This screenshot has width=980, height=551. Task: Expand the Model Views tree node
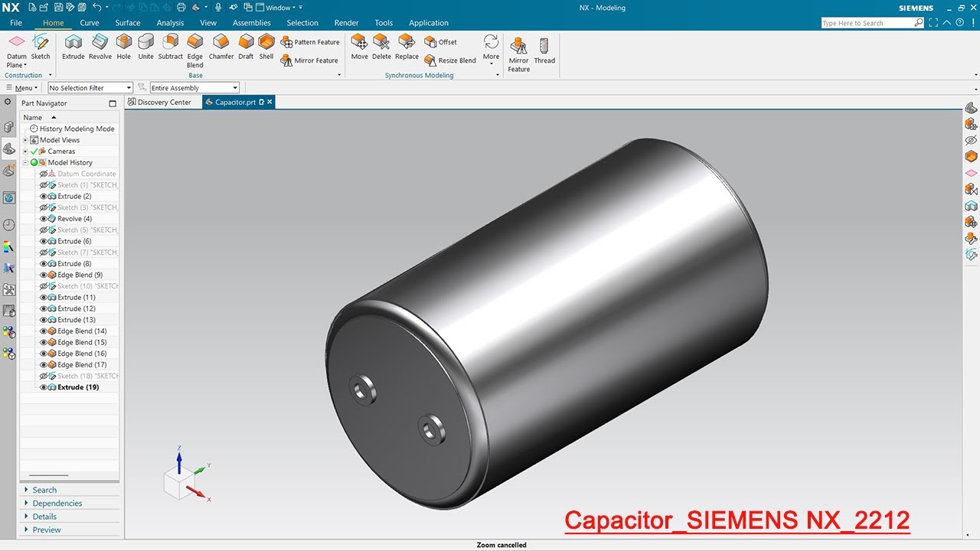pos(25,140)
